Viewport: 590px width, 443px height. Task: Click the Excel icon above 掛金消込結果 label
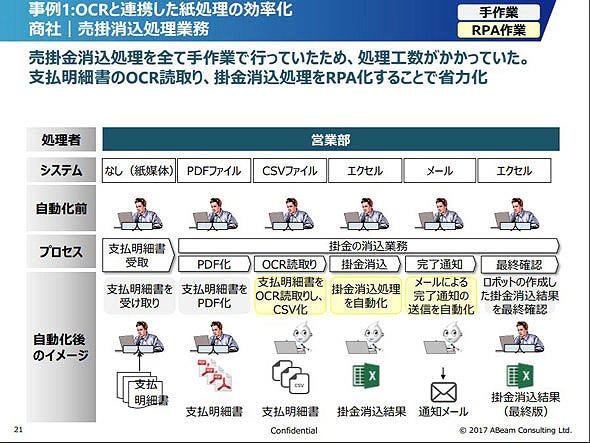tap(366, 376)
